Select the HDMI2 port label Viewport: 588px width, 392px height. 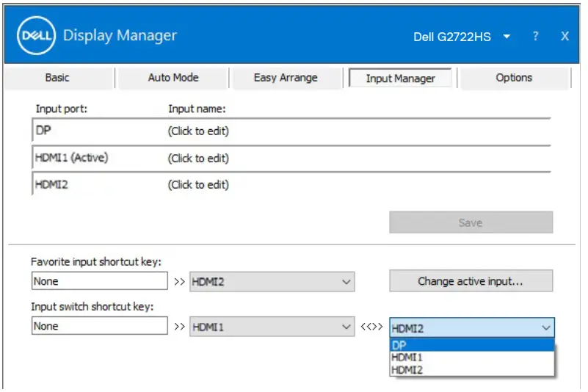click(51, 184)
